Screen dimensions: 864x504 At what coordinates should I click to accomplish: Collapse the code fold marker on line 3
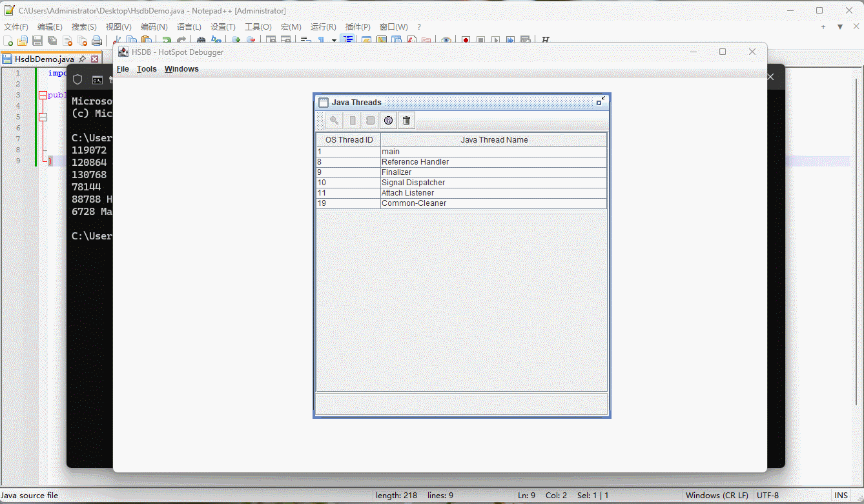(43, 95)
